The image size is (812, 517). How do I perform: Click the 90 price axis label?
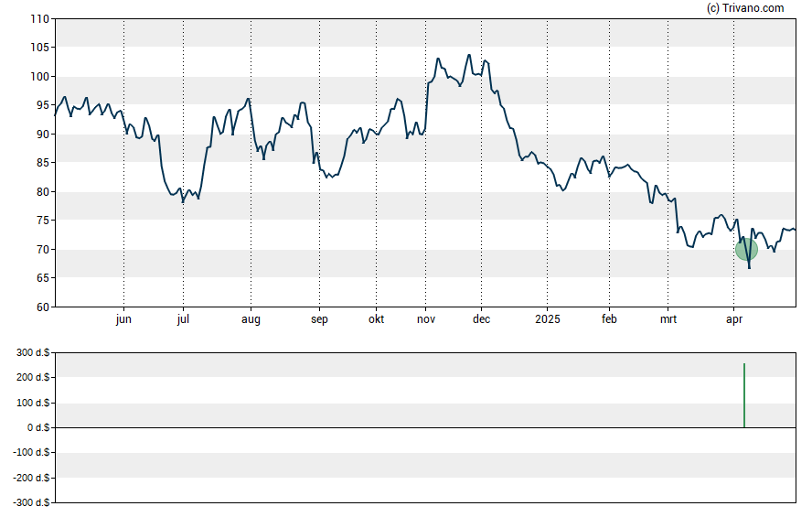pos(42,135)
